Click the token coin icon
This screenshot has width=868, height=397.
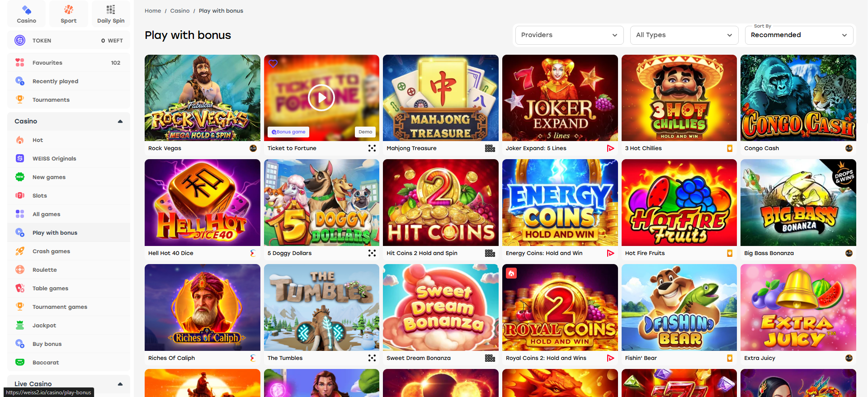[x=20, y=41]
